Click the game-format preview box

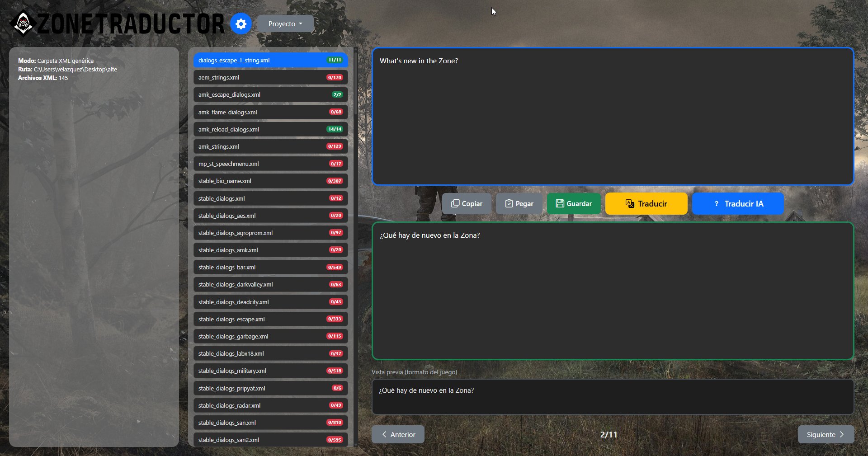point(613,396)
